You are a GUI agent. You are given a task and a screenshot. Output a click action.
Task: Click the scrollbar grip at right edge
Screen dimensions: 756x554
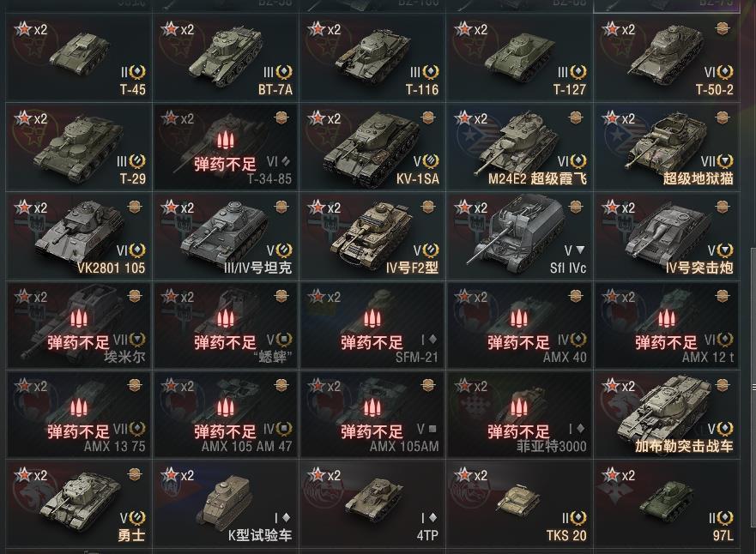[x=753, y=387]
